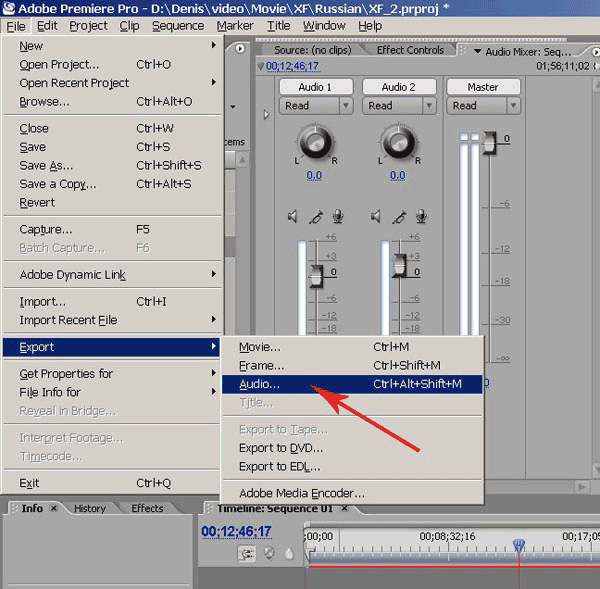This screenshot has width=600, height=589.
Task: Open the Window menu
Action: click(324, 26)
